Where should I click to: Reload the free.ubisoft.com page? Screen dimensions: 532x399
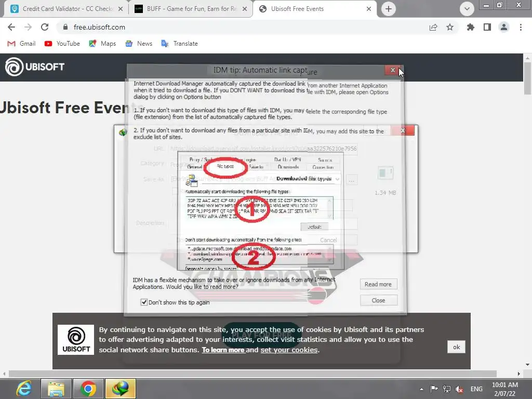(45, 27)
